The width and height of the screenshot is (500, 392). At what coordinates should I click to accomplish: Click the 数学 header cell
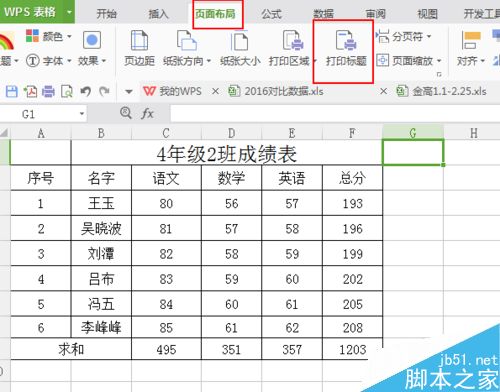coord(232,178)
